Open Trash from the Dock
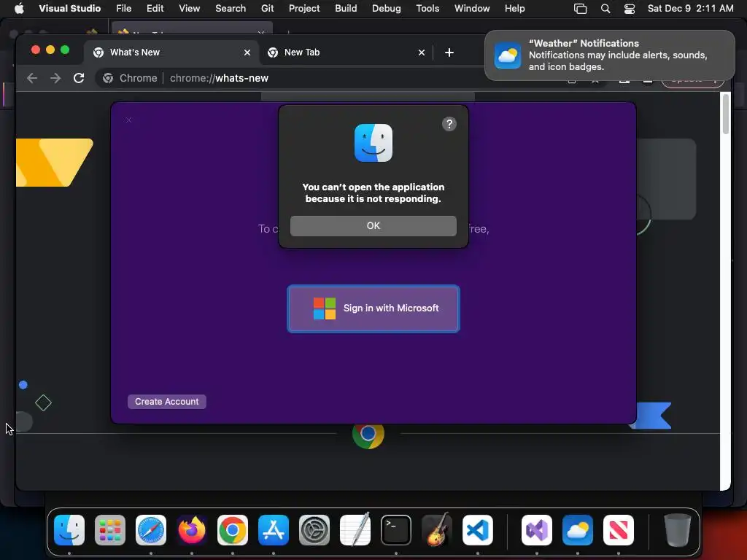The image size is (747, 560). point(677,530)
